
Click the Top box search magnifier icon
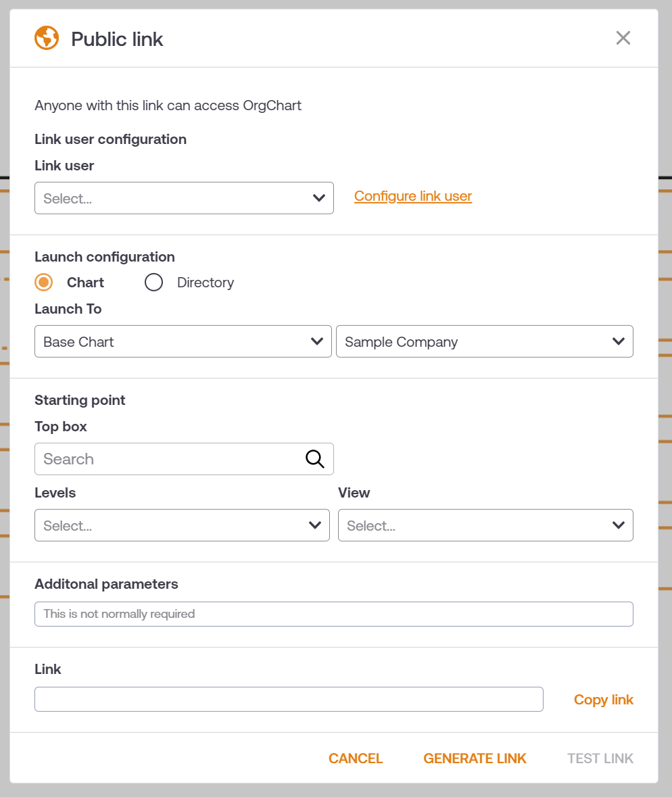314,459
